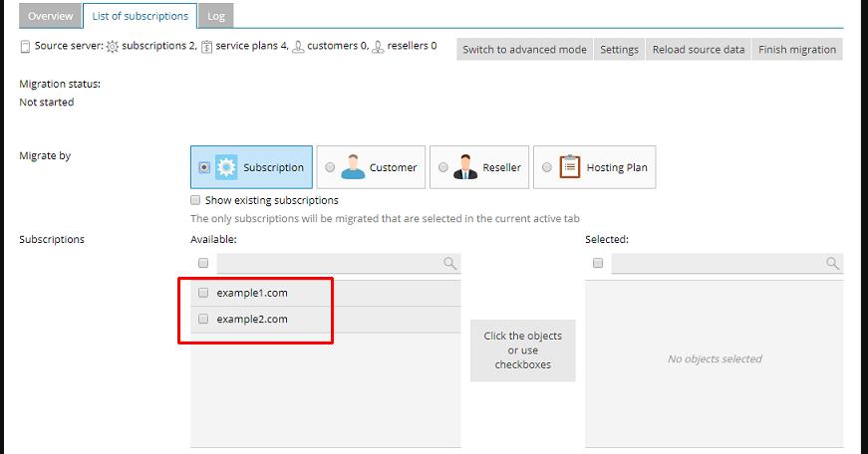This screenshot has width=868, height=454.
Task: Click the Subscription gear icon
Action: 226,167
